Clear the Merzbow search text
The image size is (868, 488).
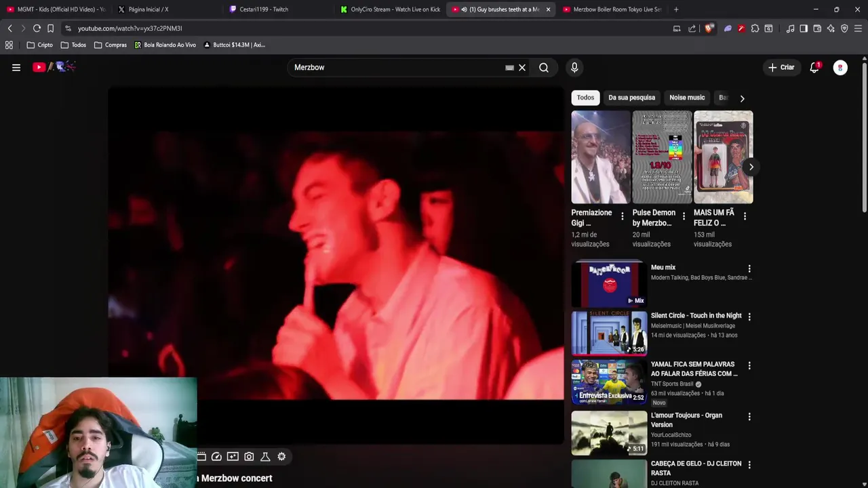522,67
